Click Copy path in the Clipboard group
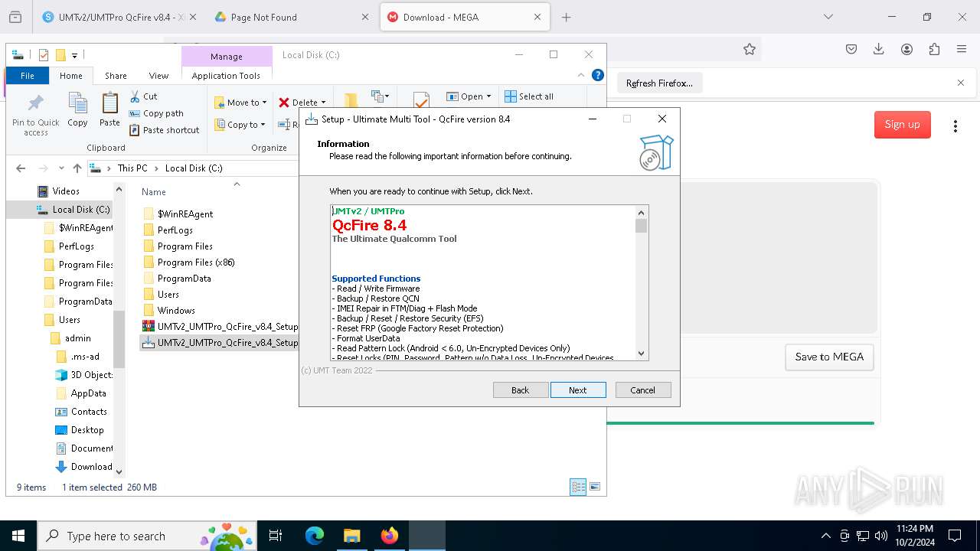This screenshot has height=551, width=980. tap(156, 113)
